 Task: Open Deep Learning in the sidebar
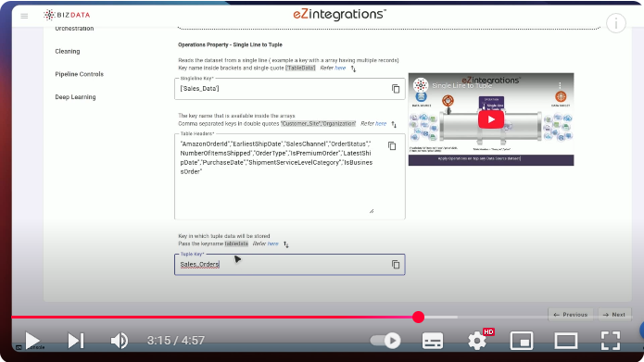pyautogui.click(x=75, y=97)
